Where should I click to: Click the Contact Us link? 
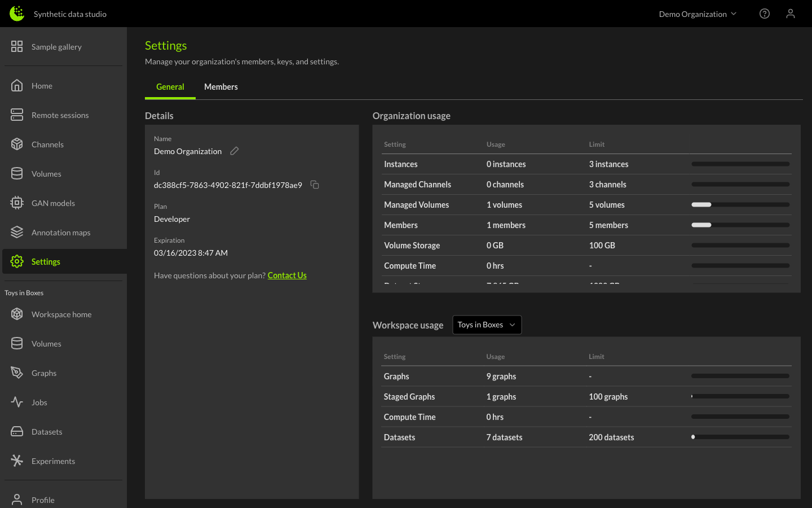click(x=287, y=275)
